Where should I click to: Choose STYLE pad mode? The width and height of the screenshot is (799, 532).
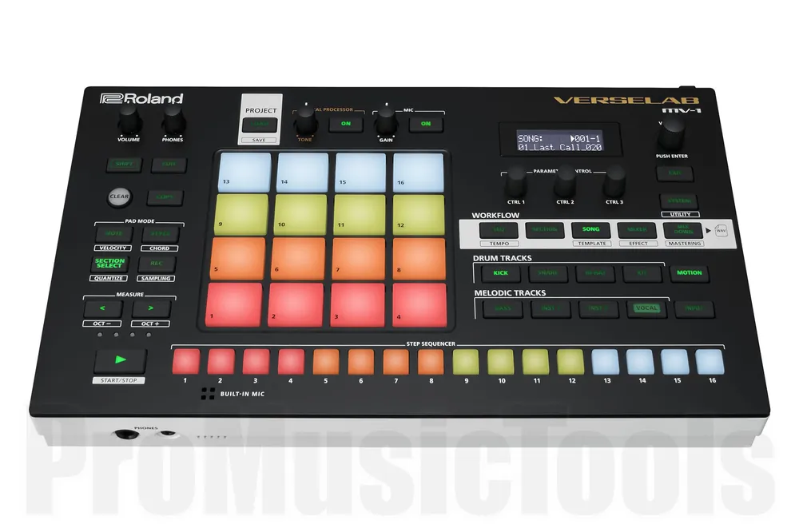coord(161,234)
